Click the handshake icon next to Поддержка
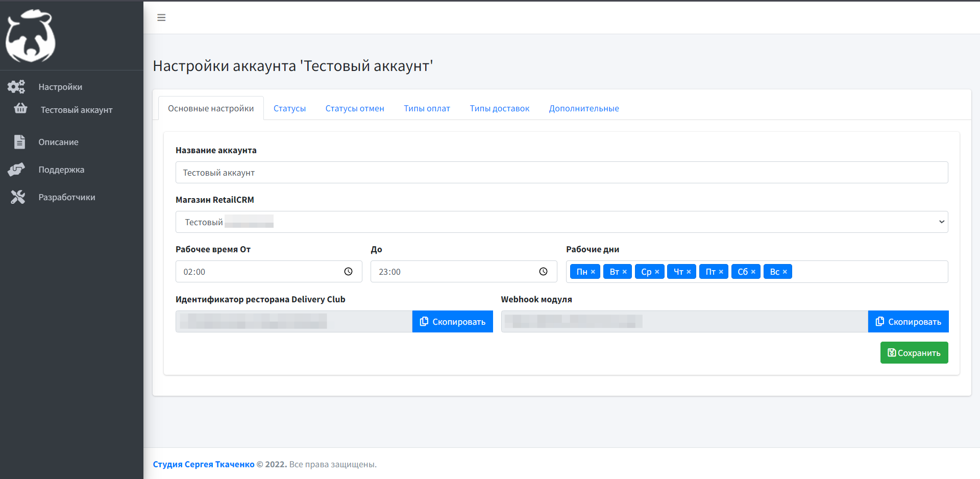The width and height of the screenshot is (980, 479). point(16,170)
